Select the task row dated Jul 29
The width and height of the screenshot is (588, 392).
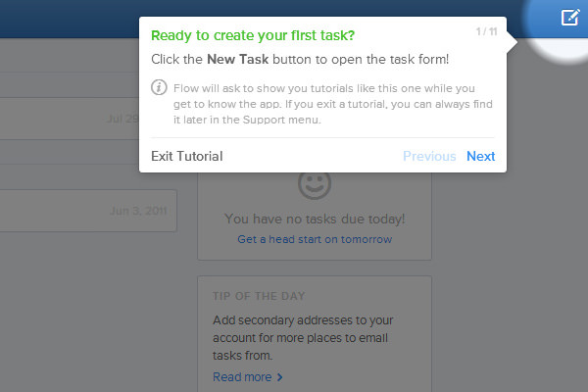[70, 119]
